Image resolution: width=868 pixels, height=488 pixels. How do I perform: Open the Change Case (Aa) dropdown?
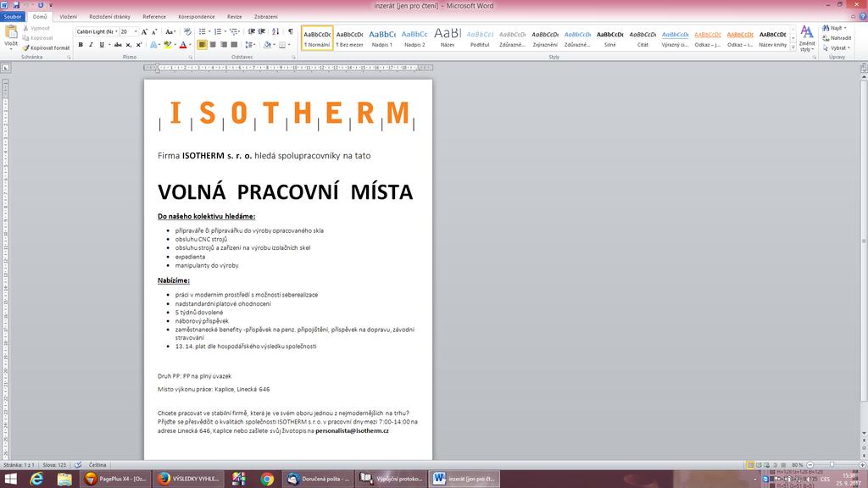pyautogui.click(x=170, y=32)
